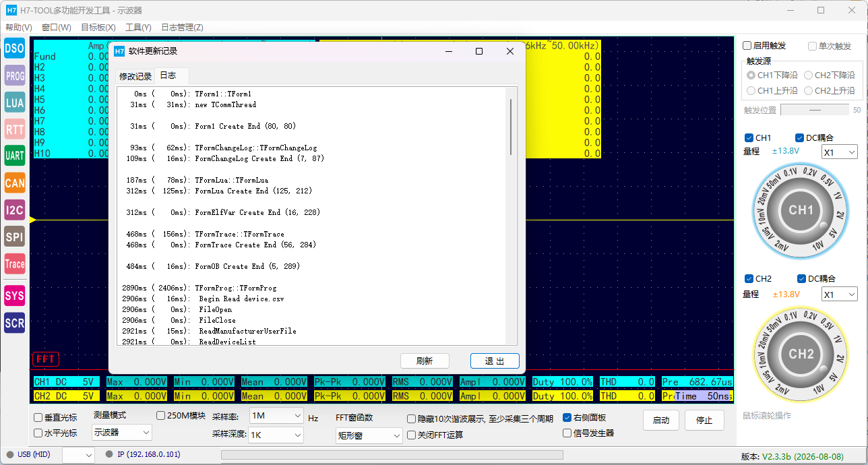Open the 目标板(X) menu
Image resolution: width=868 pixels, height=465 pixels.
pyautogui.click(x=98, y=28)
